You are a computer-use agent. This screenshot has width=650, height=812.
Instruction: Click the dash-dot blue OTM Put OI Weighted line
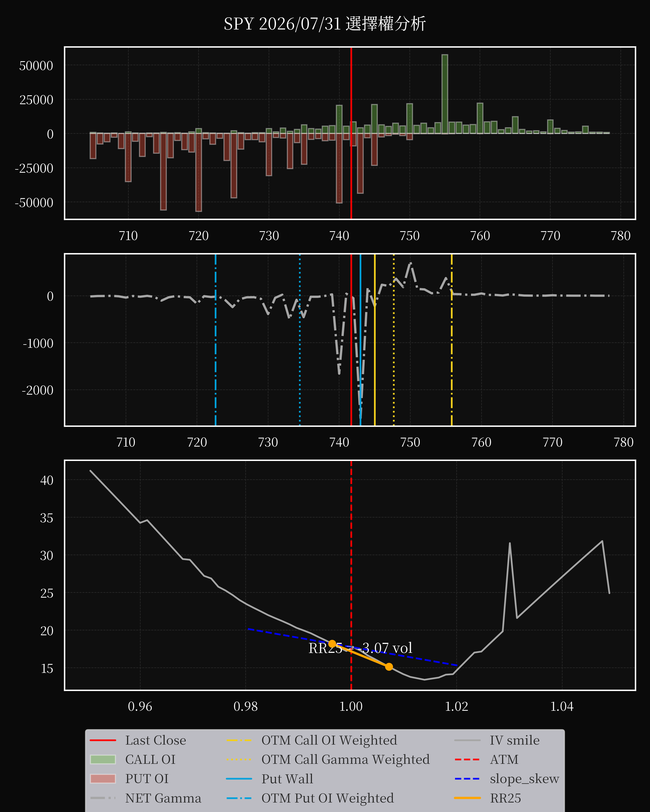tap(216, 340)
